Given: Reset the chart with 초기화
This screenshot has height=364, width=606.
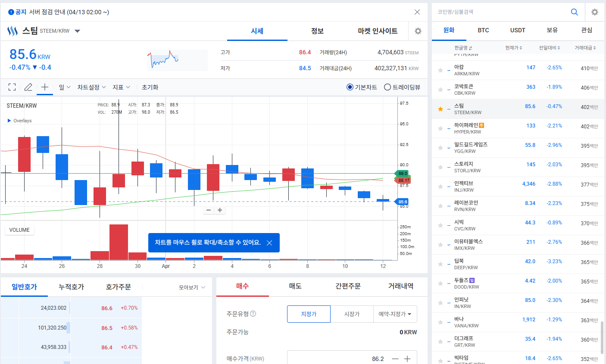Looking at the screenshot, I should coord(150,87).
